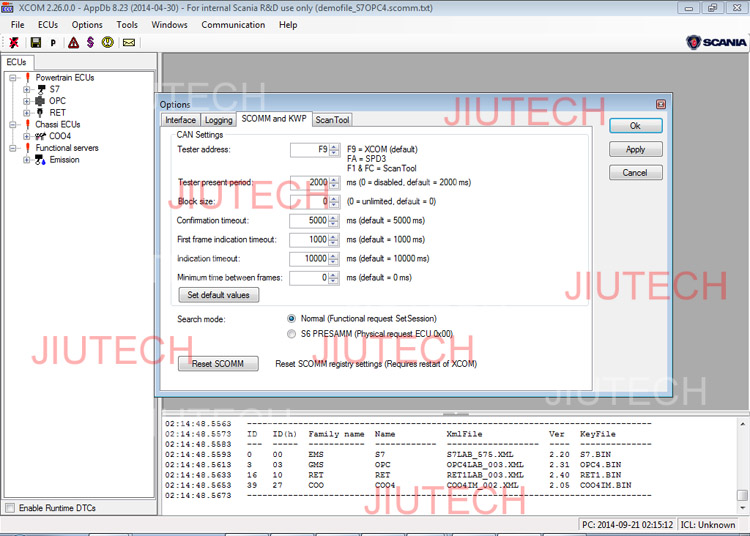Open the Communication menu

pyautogui.click(x=233, y=25)
